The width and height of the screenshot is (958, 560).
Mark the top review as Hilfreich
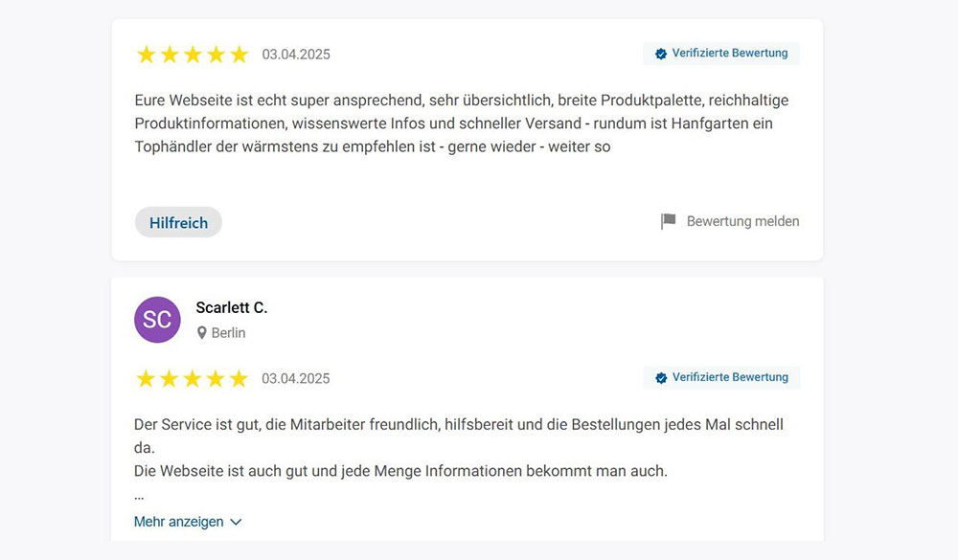point(178,221)
